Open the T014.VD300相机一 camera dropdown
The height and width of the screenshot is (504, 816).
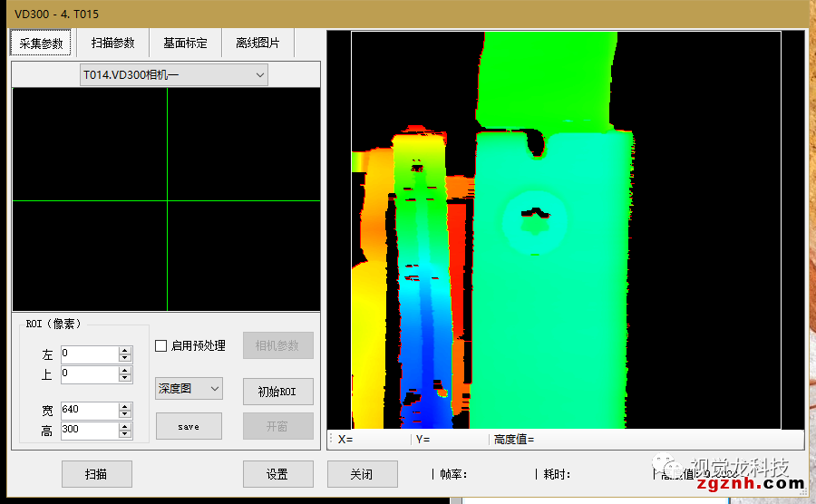click(173, 75)
